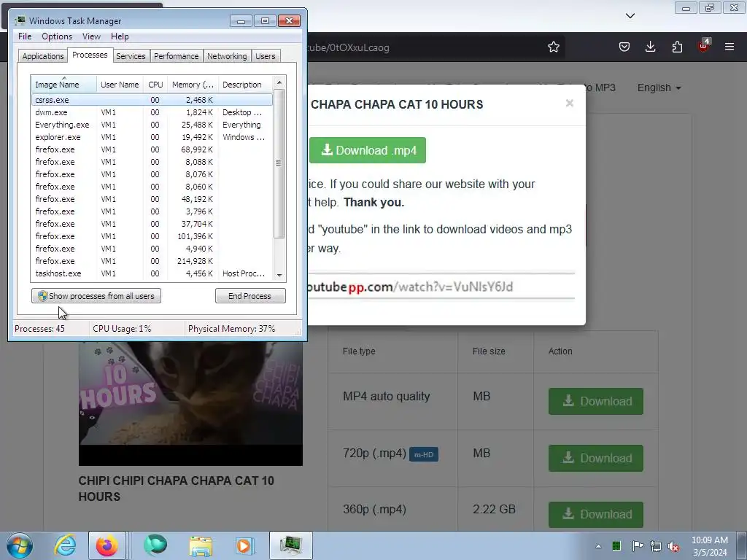Switch to Firefox taskbar button
Image resolution: width=747 pixels, height=560 pixels.
107,545
